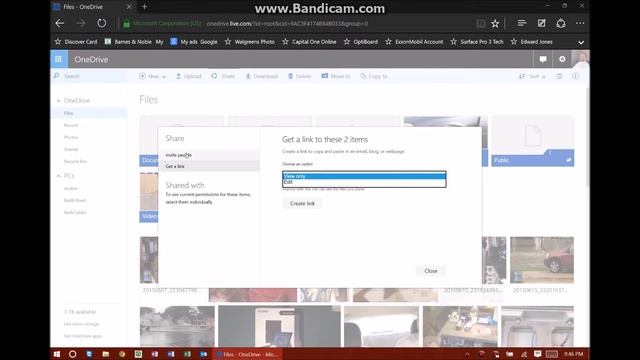The height and width of the screenshot is (360, 640).
Task: Close the Share dialog
Action: tap(431, 271)
